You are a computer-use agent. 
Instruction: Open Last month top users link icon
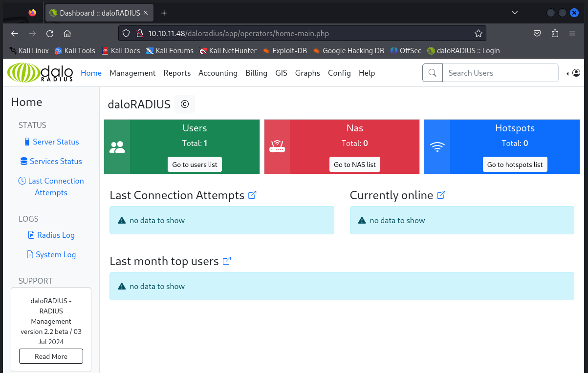pyautogui.click(x=227, y=261)
